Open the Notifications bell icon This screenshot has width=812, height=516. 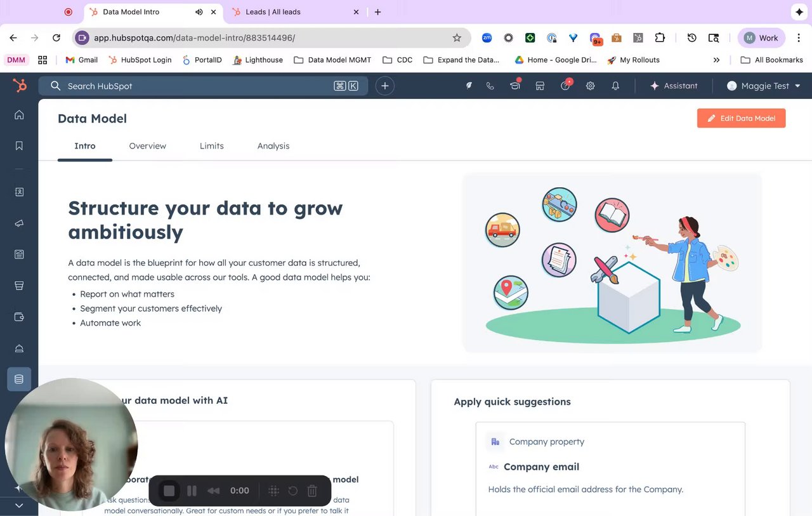click(x=615, y=86)
